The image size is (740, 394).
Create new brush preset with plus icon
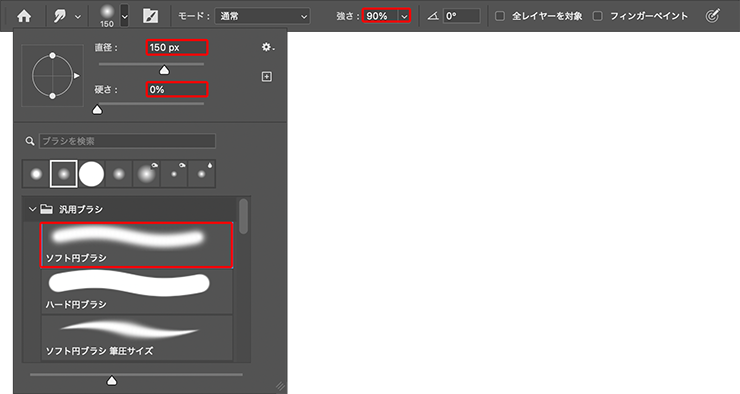point(267,76)
